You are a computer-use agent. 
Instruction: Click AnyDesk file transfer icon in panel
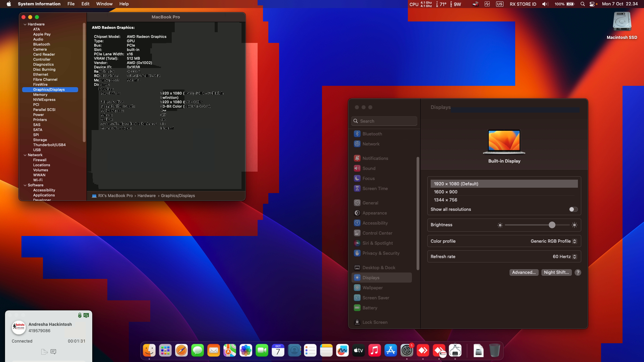(44, 352)
